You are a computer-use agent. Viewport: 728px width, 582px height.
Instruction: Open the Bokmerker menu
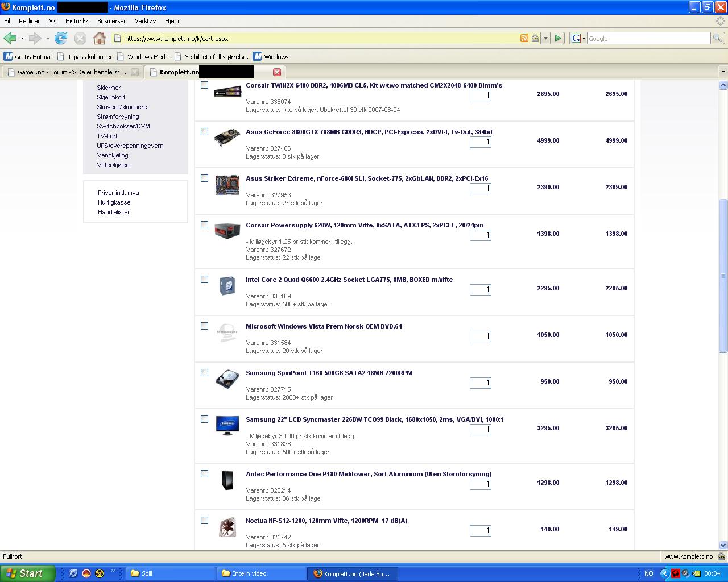pyautogui.click(x=111, y=21)
